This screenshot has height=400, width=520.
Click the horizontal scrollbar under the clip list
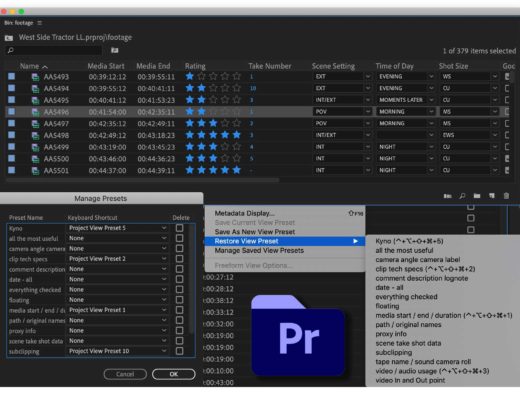tap(142, 180)
